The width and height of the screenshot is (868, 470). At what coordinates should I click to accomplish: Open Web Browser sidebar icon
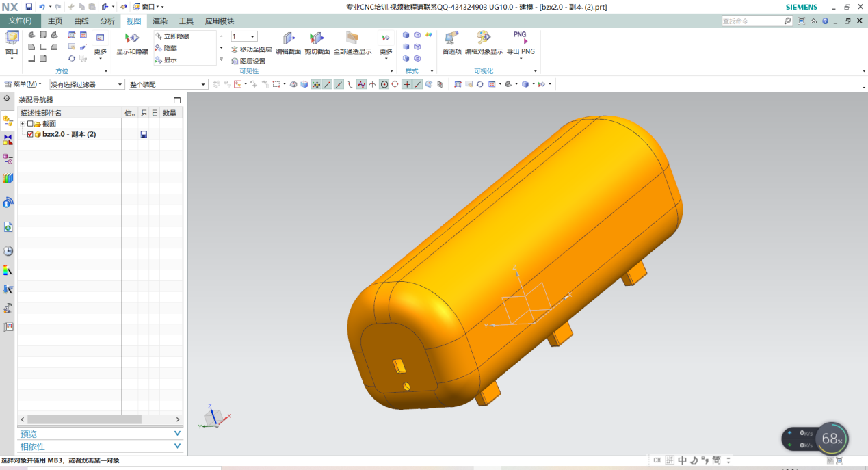(x=8, y=226)
